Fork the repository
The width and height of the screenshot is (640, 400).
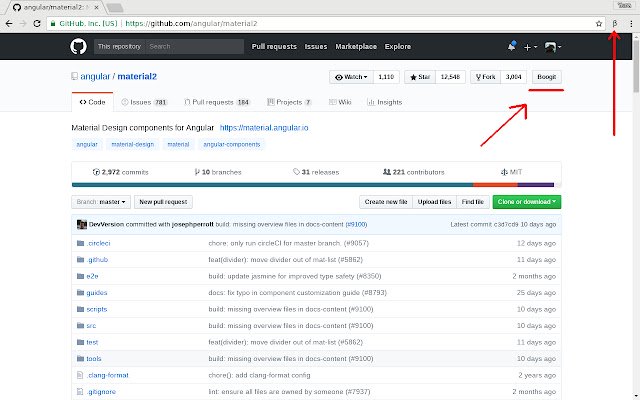(485, 77)
